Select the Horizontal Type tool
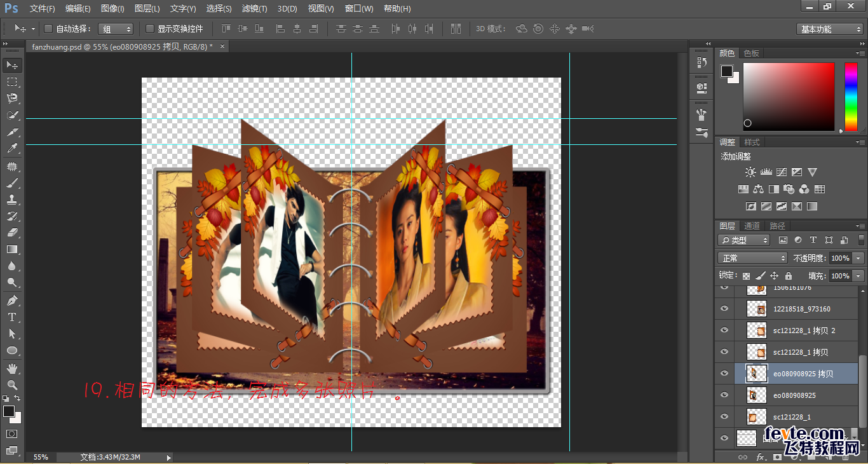 pos(12,317)
